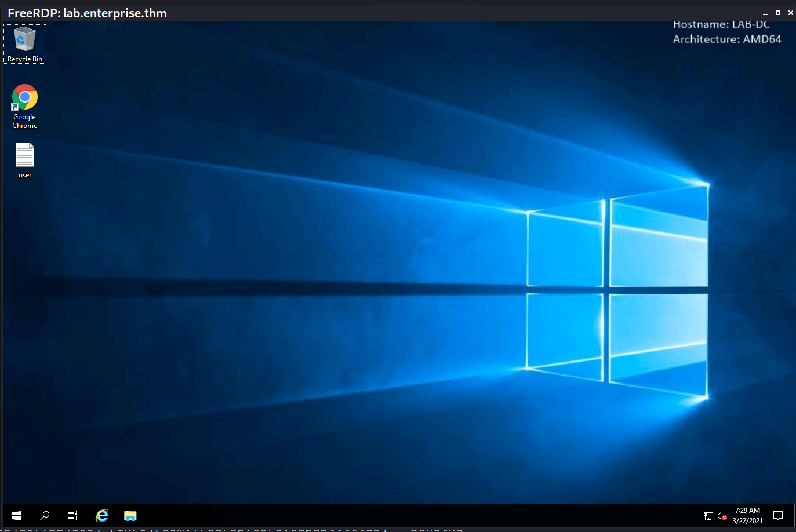
Task: Open the Windows Start menu
Action: (x=17, y=515)
